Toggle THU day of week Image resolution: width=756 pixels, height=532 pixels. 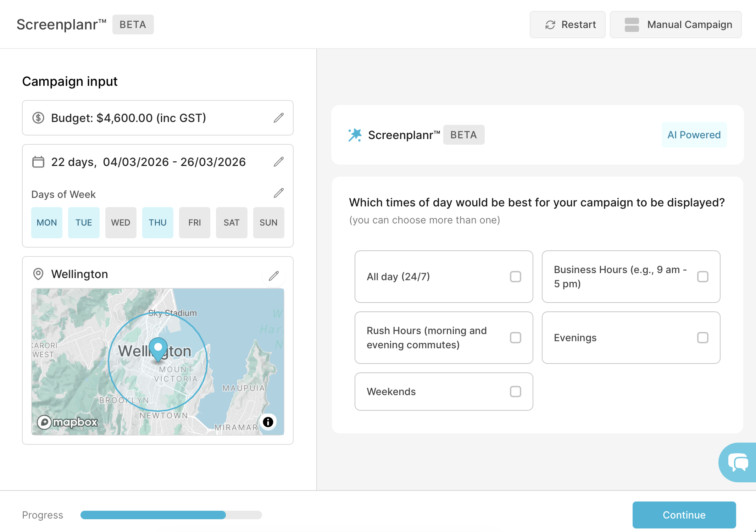click(x=158, y=223)
